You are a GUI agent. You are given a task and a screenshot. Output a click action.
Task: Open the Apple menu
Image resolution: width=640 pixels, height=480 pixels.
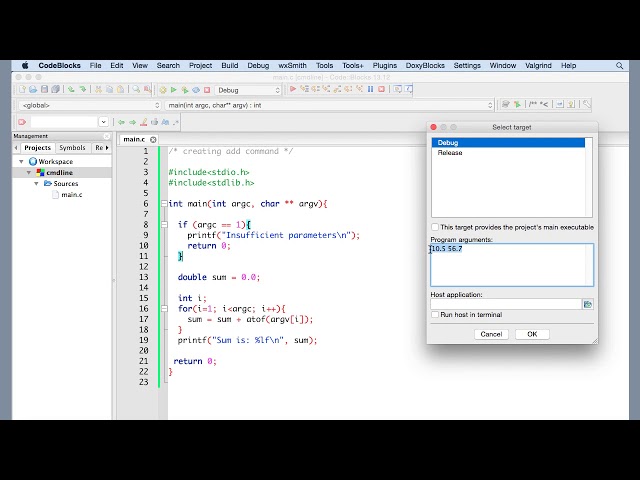click(x=25, y=65)
